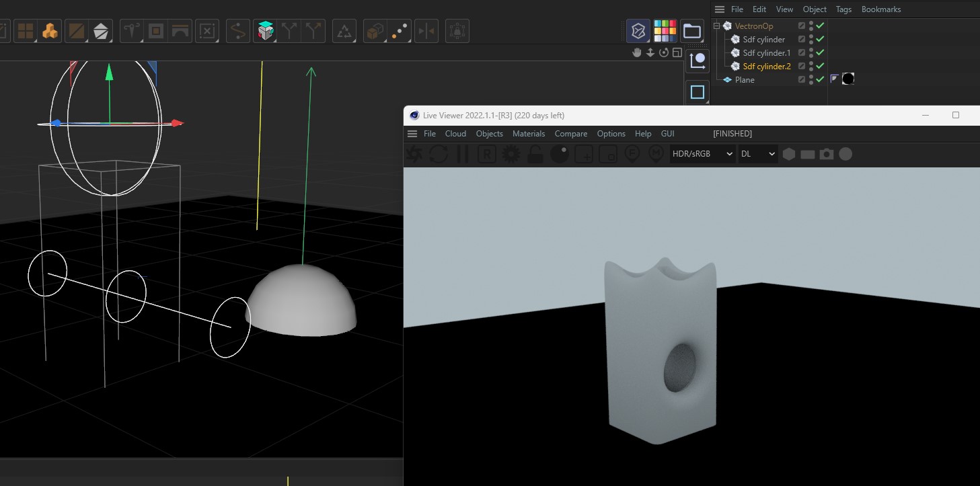Click the colorful swatch grid icon

pos(665,31)
